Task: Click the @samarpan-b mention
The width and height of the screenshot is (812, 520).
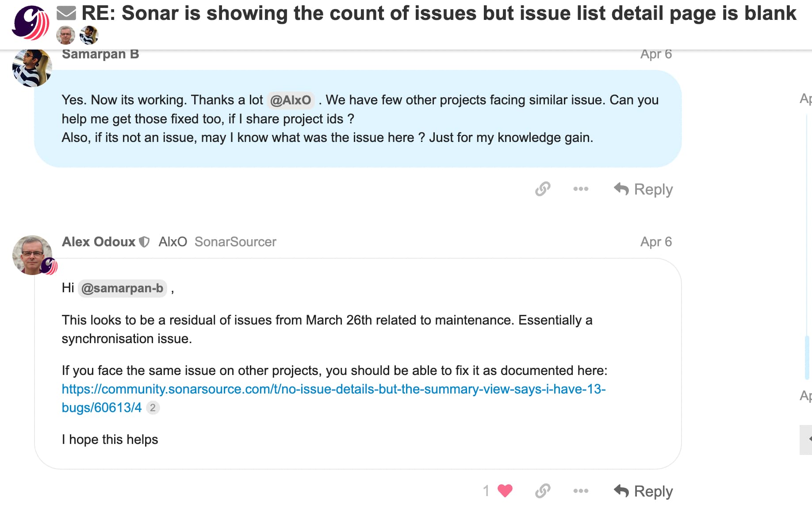Action: (x=122, y=288)
